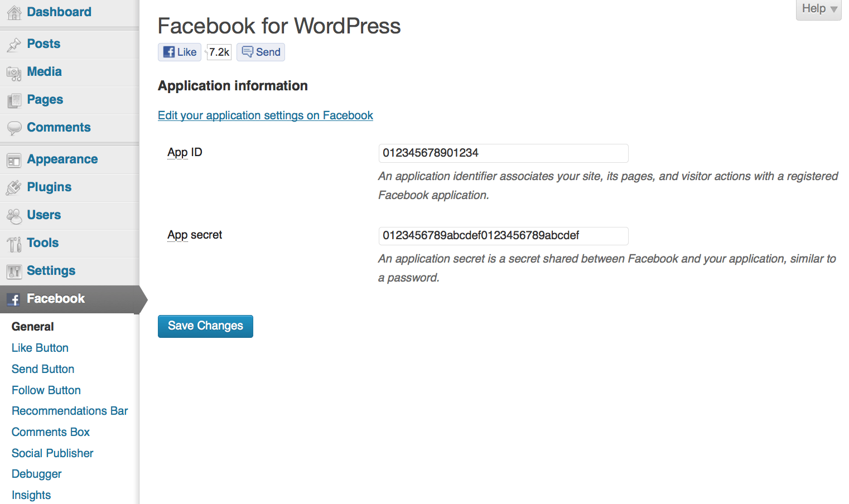The width and height of the screenshot is (849, 504).
Task: Click the Users people icon
Action: pos(14,216)
